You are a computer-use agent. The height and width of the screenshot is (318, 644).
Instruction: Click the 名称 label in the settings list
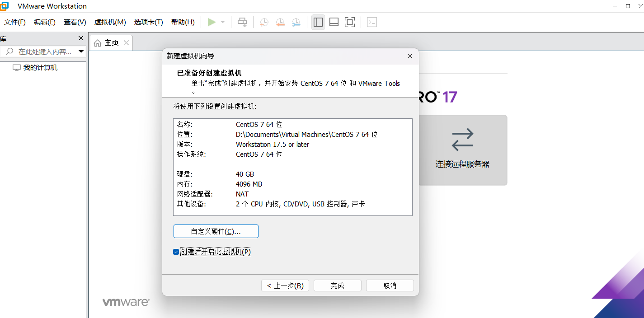click(184, 125)
